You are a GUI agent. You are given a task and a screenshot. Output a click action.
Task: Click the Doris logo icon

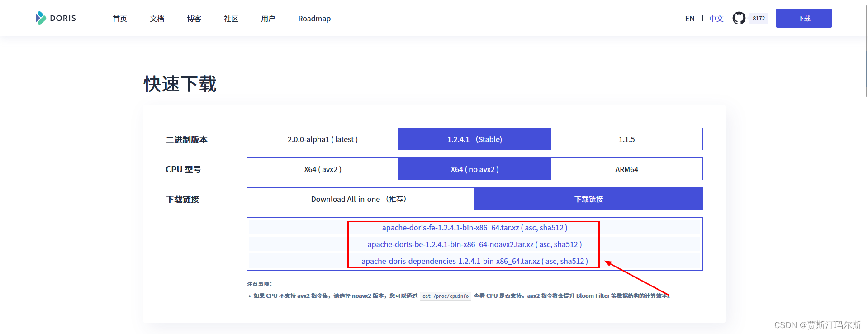(41, 18)
